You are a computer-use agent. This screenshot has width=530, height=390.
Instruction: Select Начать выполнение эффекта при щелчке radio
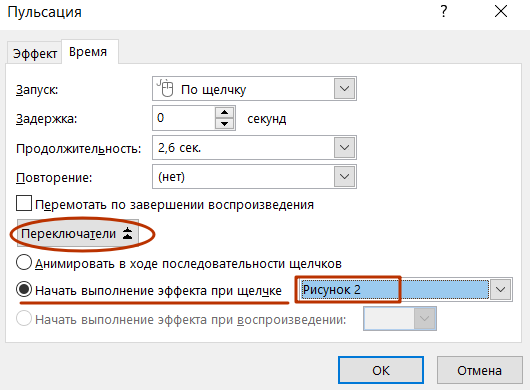[x=24, y=290]
